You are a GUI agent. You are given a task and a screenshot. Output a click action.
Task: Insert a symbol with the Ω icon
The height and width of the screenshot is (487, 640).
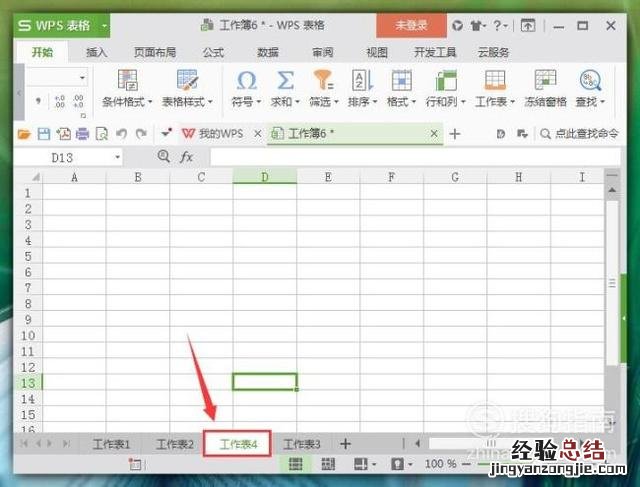coord(246,80)
